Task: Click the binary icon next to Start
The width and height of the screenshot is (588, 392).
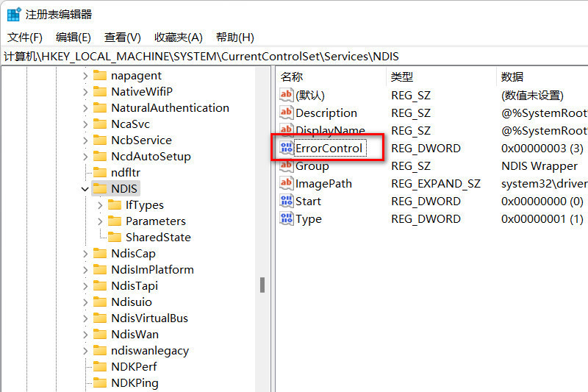Action: click(x=286, y=201)
